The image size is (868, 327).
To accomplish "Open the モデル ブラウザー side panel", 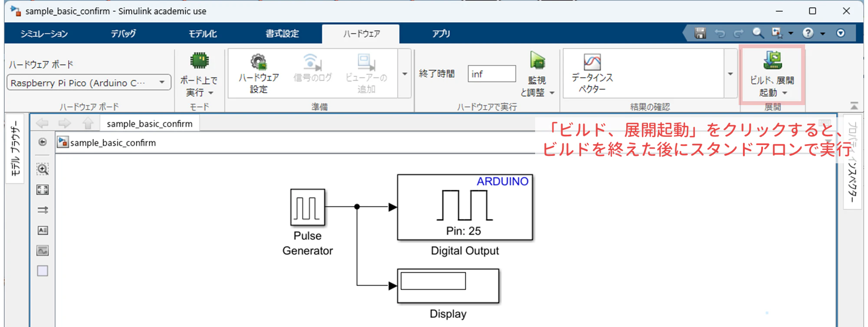I will 15,148.
